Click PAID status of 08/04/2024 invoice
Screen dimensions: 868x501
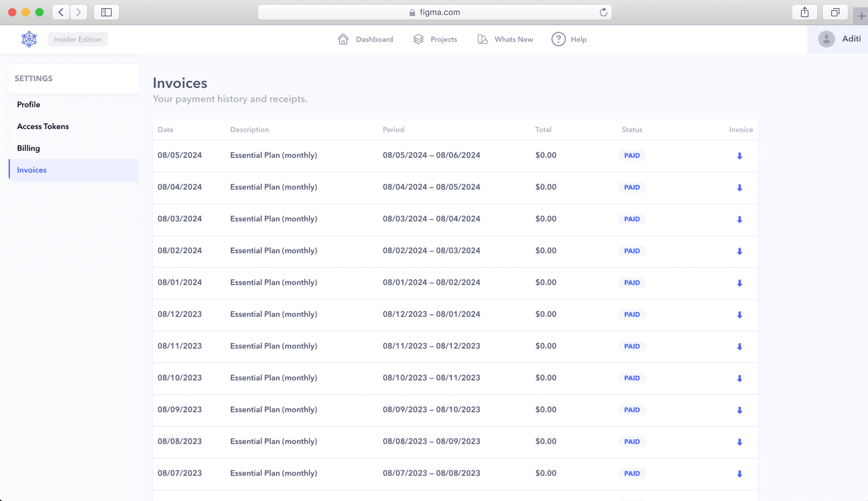tap(632, 188)
